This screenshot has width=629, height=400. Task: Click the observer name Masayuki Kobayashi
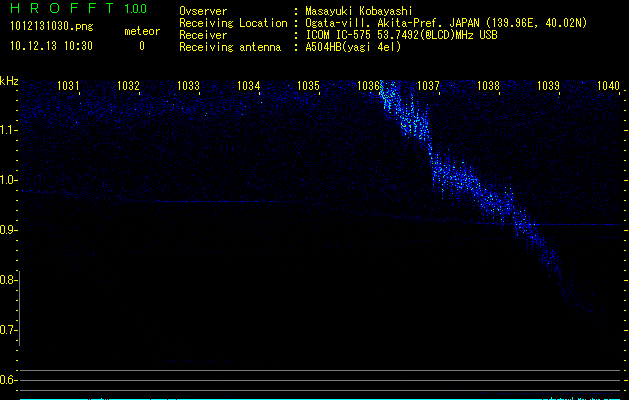click(x=359, y=11)
